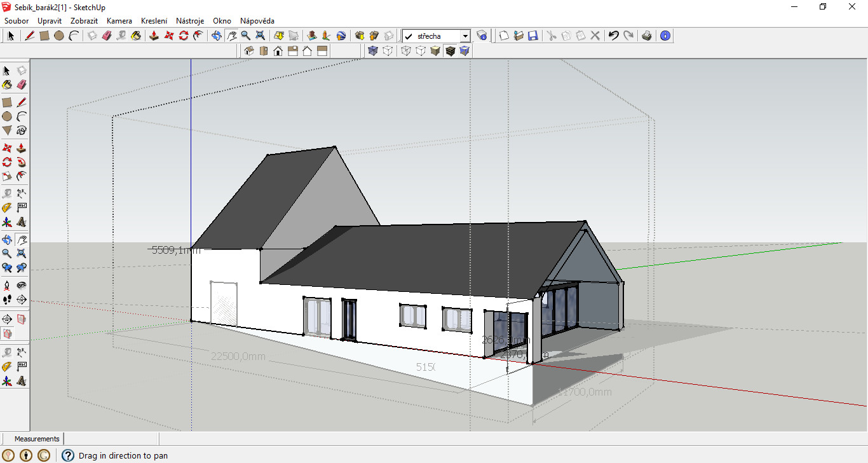Choose the Look Around eye tool
The image size is (868, 463).
click(22, 286)
